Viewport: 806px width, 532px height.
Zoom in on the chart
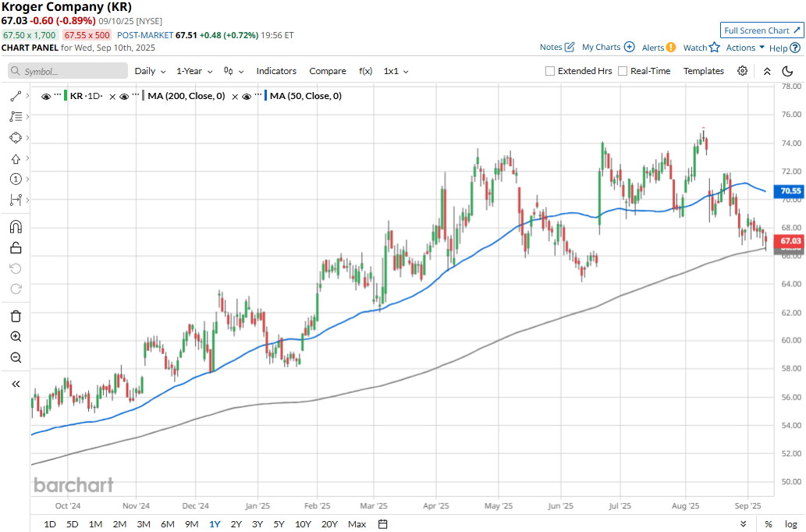click(16, 337)
